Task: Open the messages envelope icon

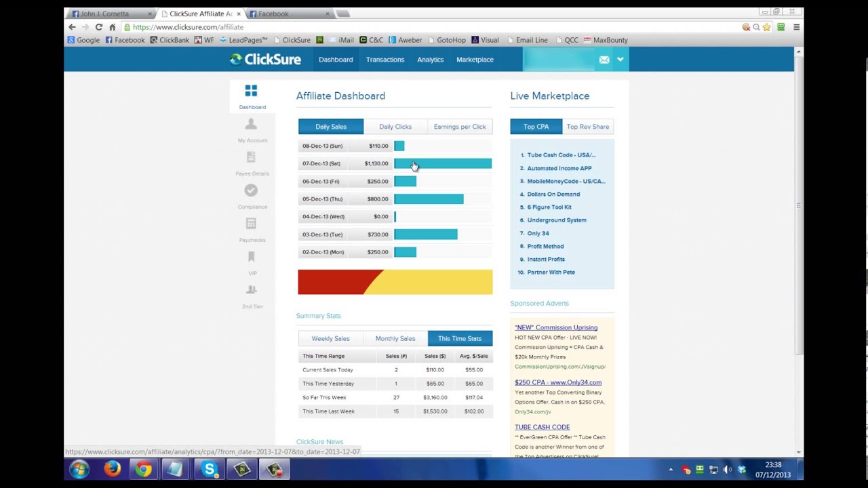Action: pos(604,60)
